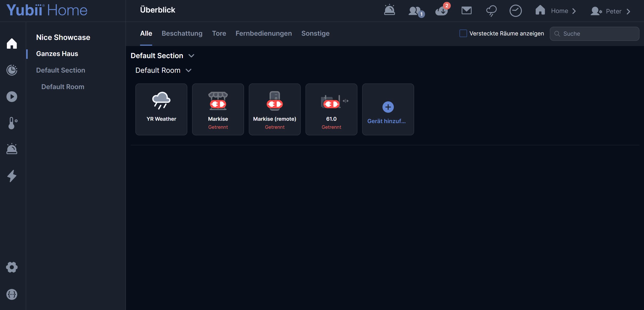Enable 'Versteckte Räume anzeigen' checkbox
644x310 pixels.
pyautogui.click(x=463, y=33)
